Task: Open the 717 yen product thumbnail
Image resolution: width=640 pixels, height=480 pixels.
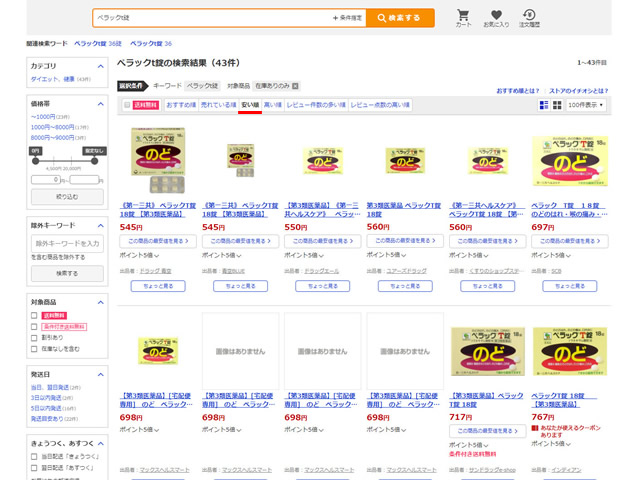Action: [x=487, y=351]
